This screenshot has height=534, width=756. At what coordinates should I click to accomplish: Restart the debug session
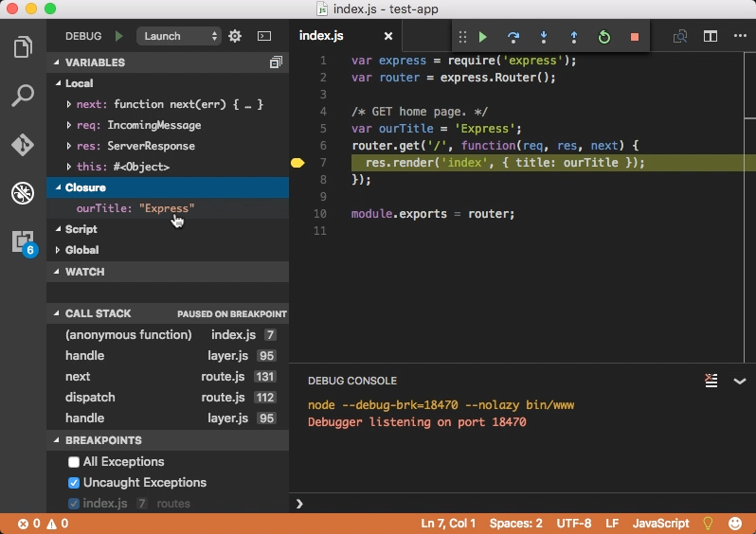click(604, 37)
